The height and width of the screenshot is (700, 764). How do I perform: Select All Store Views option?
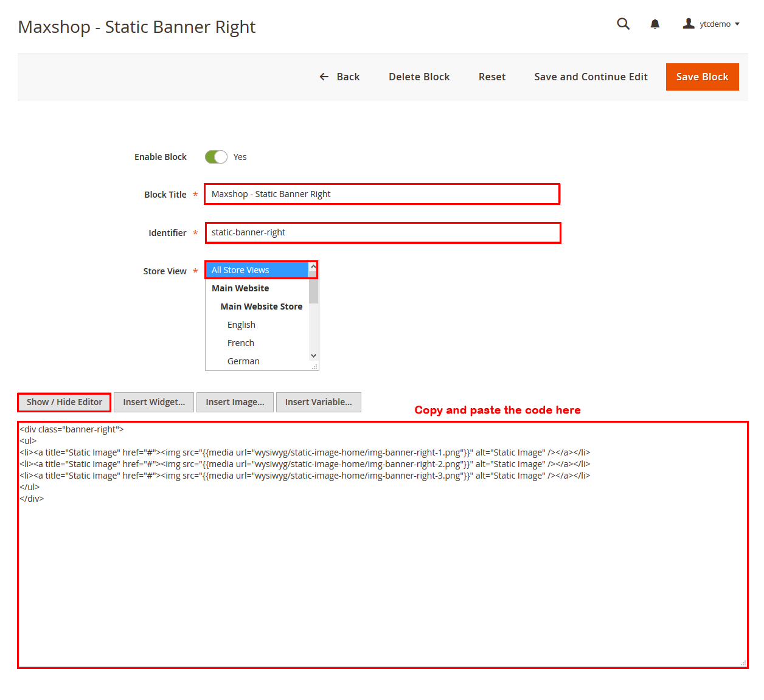tap(257, 270)
